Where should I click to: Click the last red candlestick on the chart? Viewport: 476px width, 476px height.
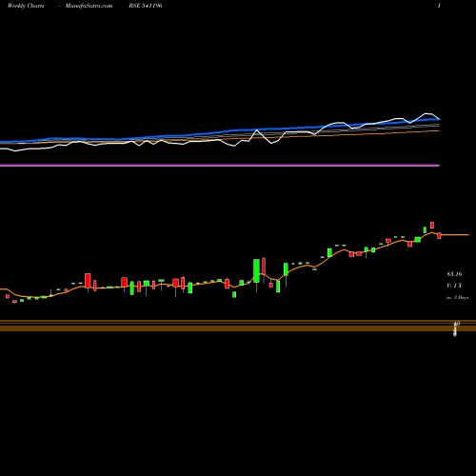(439, 235)
